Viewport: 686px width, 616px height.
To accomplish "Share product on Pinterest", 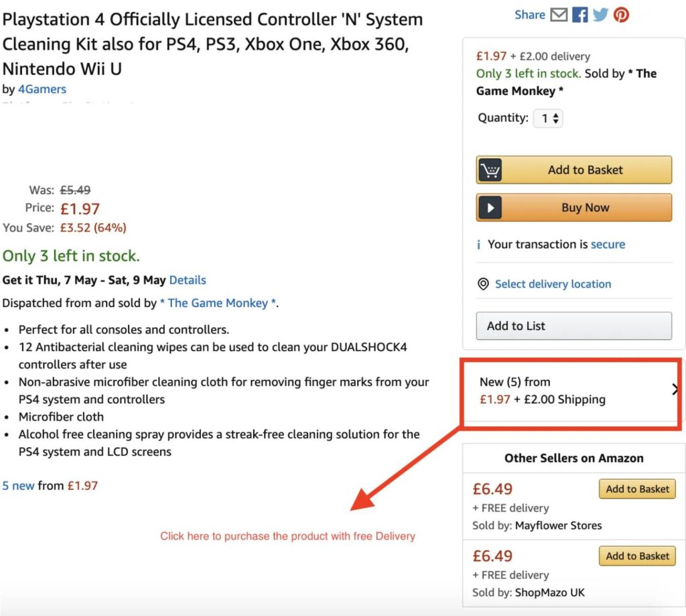I will pyautogui.click(x=621, y=15).
